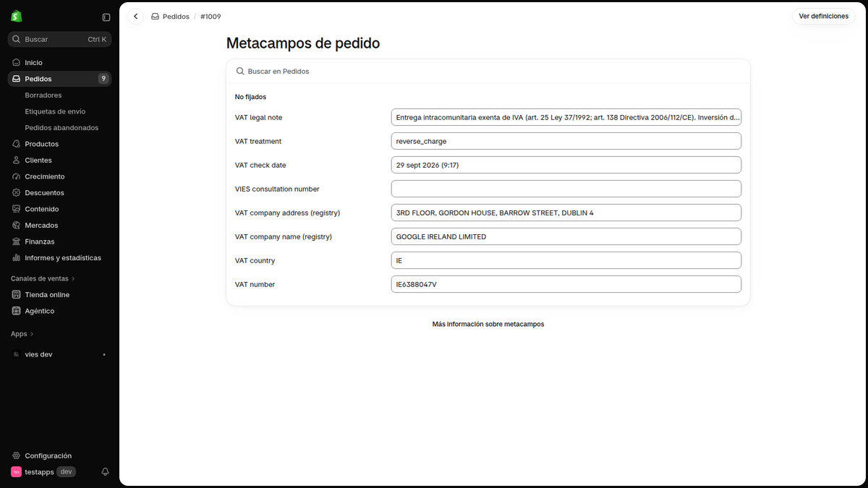868x488 pixels.
Task: Click the No fijados heading
Action: [251, 97]
